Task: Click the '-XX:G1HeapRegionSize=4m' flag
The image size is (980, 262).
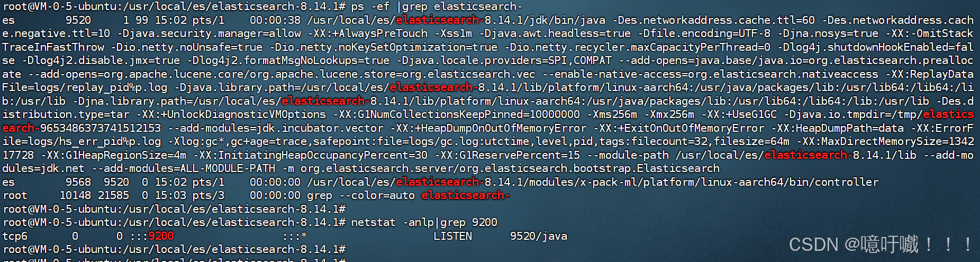Action: 113,155
